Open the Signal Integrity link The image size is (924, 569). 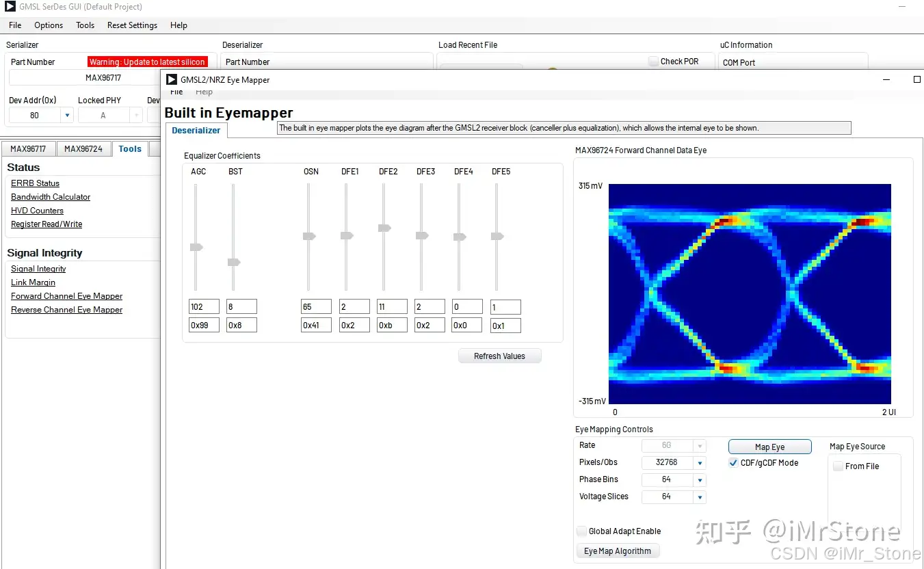pyautogui.click(x=38, y=269)
